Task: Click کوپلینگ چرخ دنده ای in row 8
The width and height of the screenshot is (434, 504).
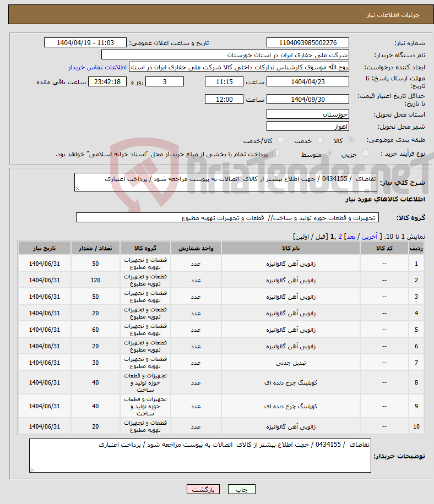Action: [291, 383]
